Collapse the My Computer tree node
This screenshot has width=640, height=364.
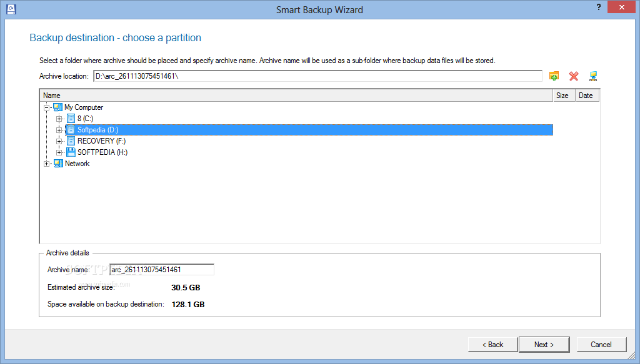coord(46,107)
